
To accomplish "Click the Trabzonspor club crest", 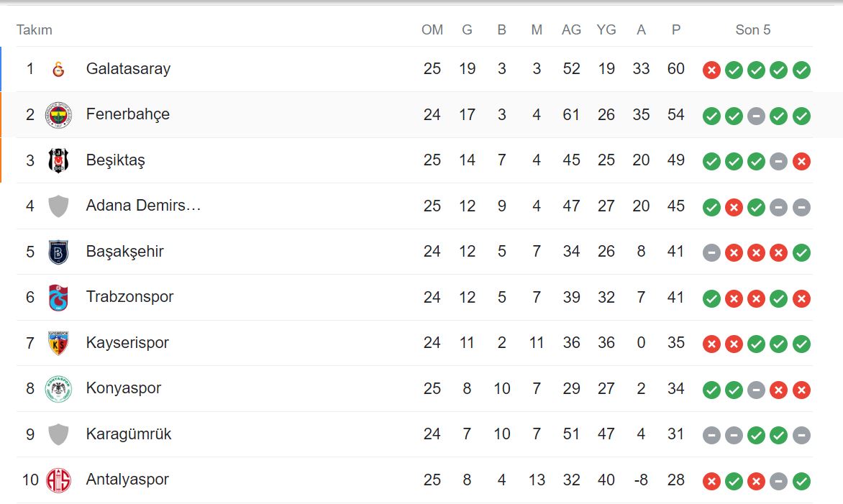I will point(58,297).
